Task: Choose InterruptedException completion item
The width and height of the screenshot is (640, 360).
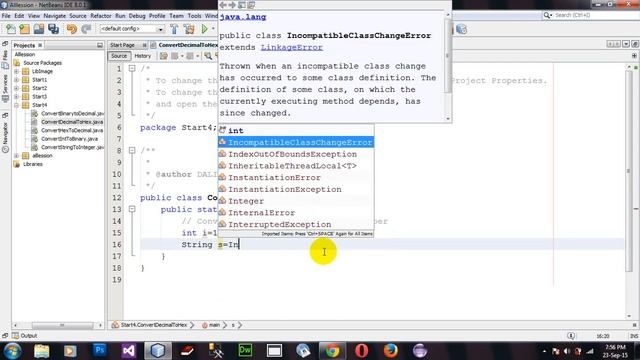Action: click(296, 224)
